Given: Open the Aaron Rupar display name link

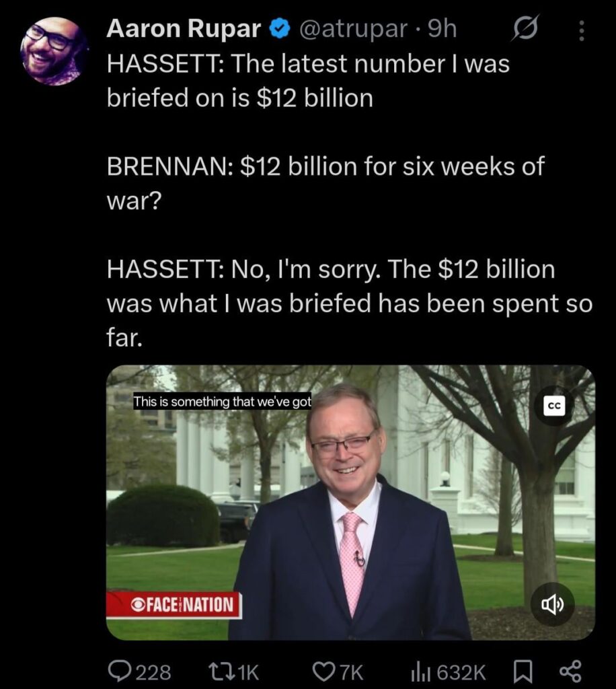Looking at the screenshot, I should (184, 29).
